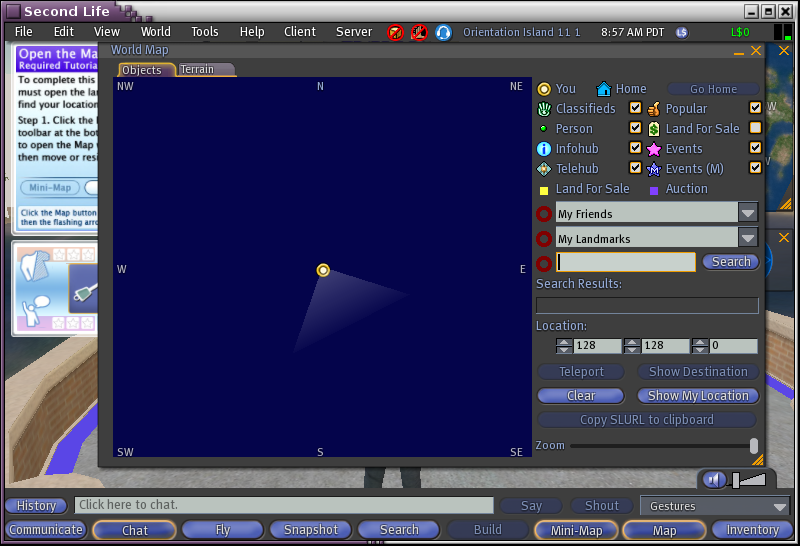Screen dimensions: 800x546
Task: Click the Go Home button
Action: coord(713,89)
